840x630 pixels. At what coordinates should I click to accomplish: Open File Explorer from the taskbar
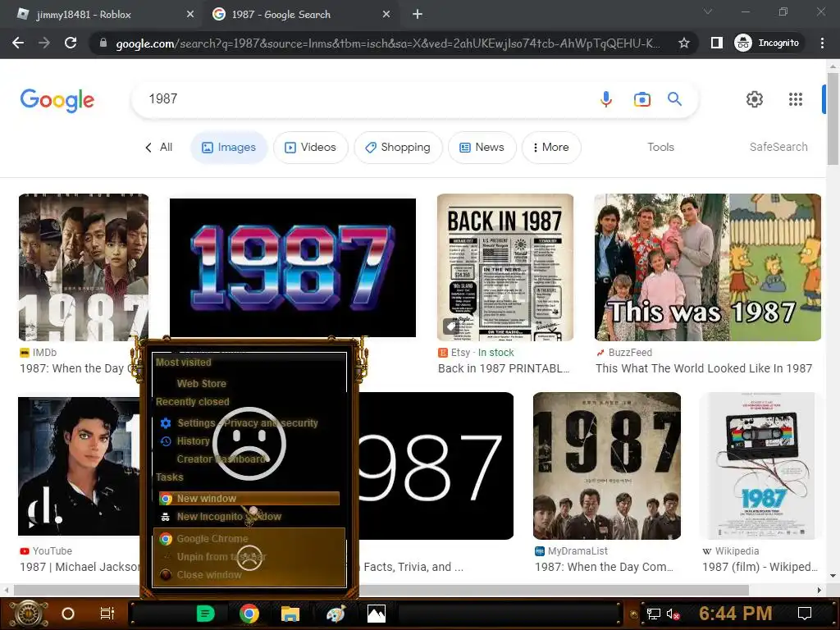290,614
